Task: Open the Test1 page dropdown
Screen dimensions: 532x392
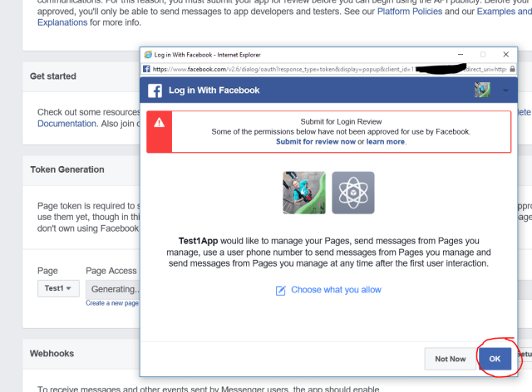Action: [x=58, y=289]
